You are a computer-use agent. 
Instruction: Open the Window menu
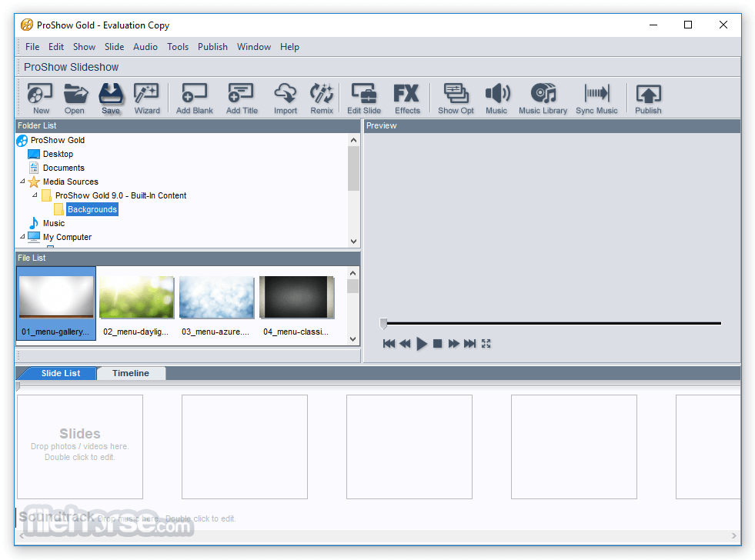pyautogui.click(x=254, y=47)
